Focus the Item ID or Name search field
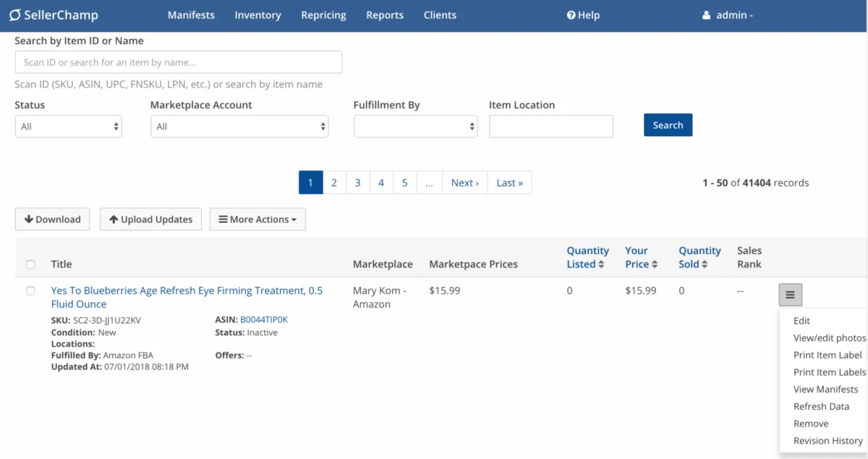This screenshot has height=459, width=868. pos(178,62)
